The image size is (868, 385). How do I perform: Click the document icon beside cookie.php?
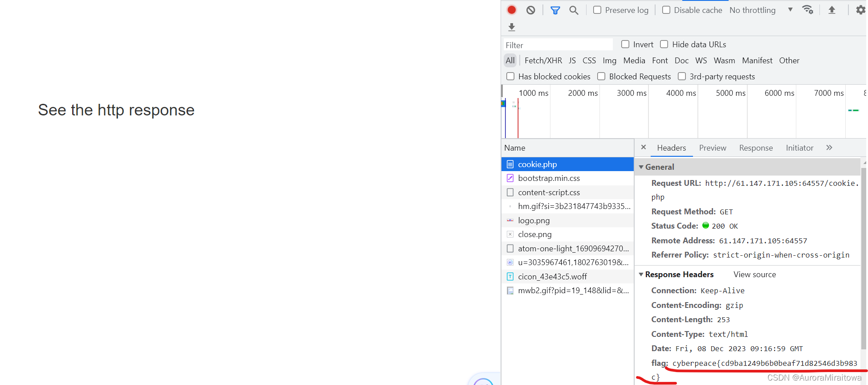click(510, 164)
